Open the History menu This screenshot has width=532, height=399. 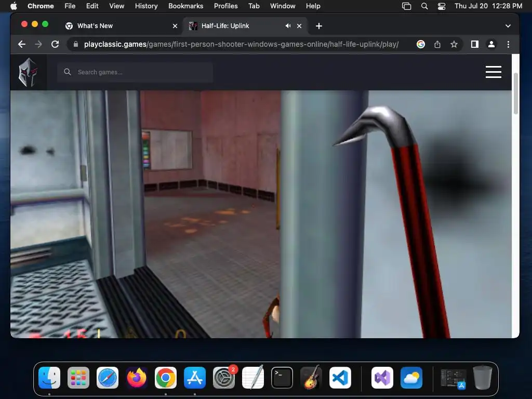(x=146, y=6)
